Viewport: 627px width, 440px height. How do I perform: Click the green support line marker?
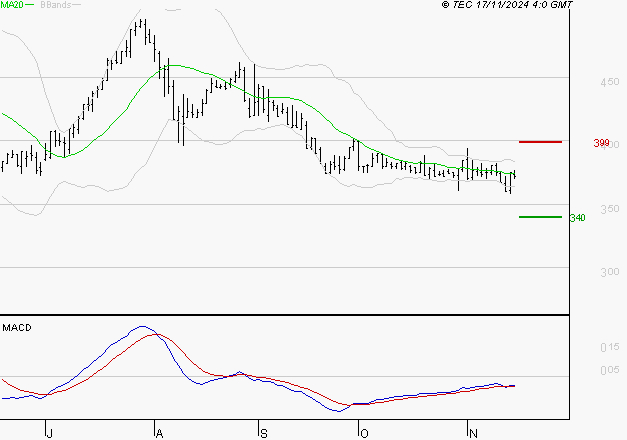pos(540,217)
